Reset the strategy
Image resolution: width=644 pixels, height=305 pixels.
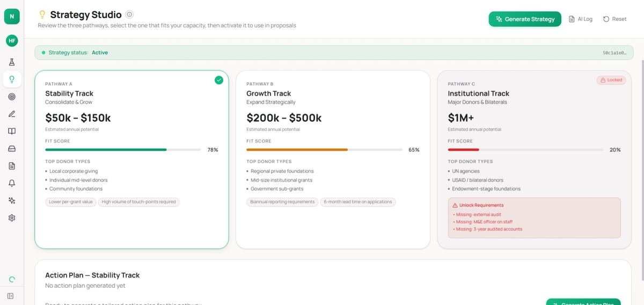(615, 19)
